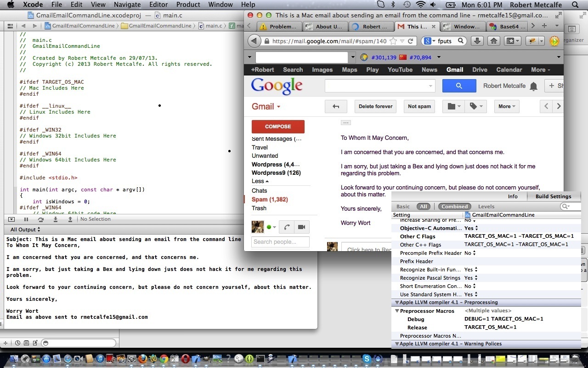Open Xcode Editor menu

point(158,5)
